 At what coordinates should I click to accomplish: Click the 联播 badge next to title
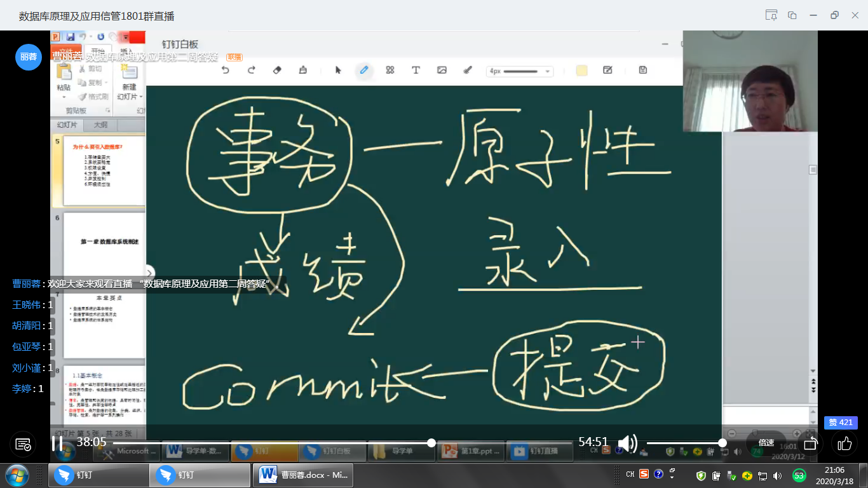click(234, 57)
